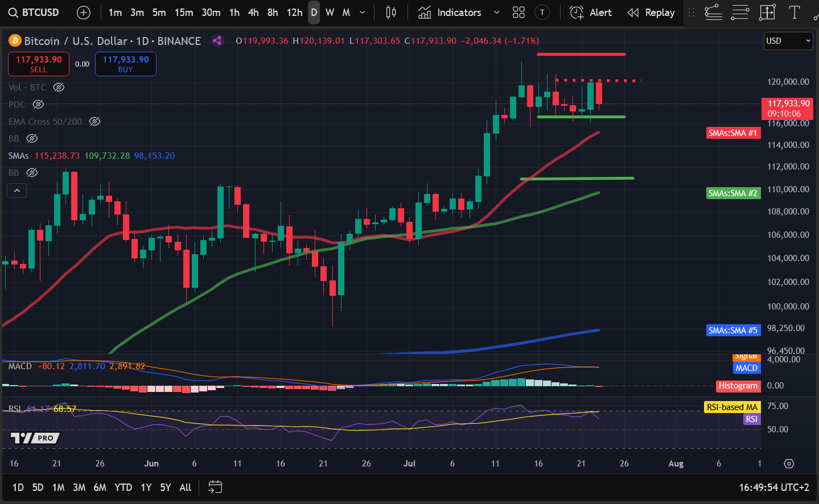
Task: Click the RSI-based MA scale label
Action: [x=732, y=407]
